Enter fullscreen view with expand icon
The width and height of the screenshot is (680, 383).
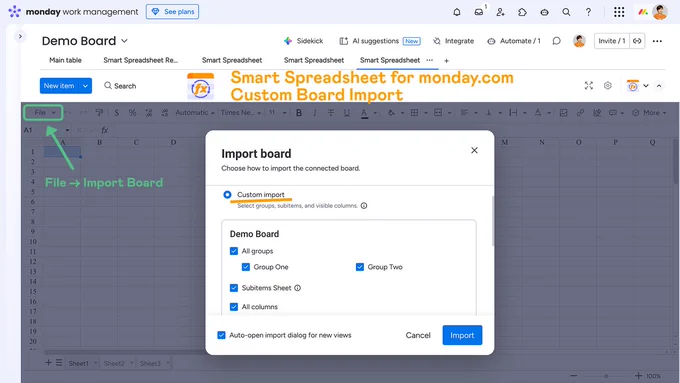(x=588, y=86)
